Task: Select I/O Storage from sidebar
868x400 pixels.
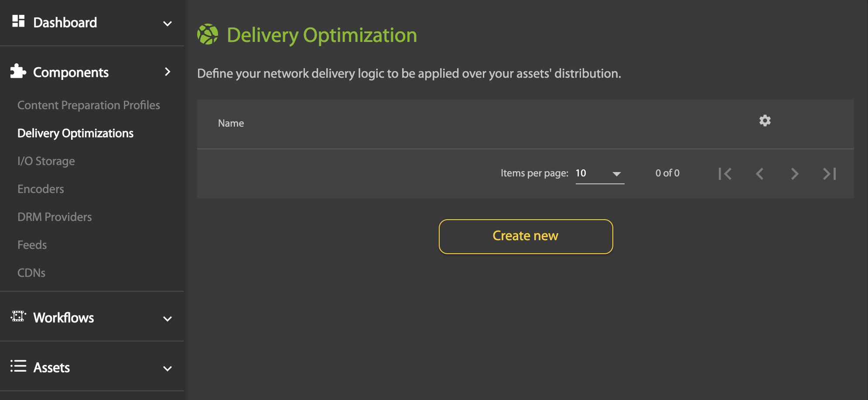Action: [46, 161]
